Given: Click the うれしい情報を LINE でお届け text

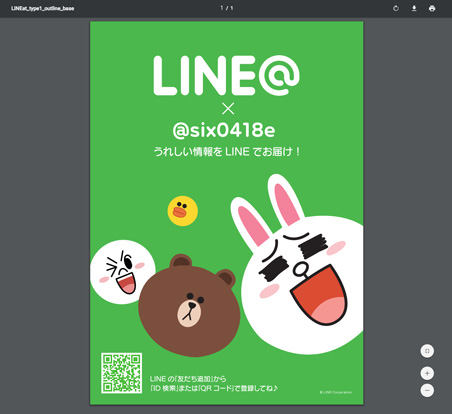Looking at the screenshot, I should (227, 152).
